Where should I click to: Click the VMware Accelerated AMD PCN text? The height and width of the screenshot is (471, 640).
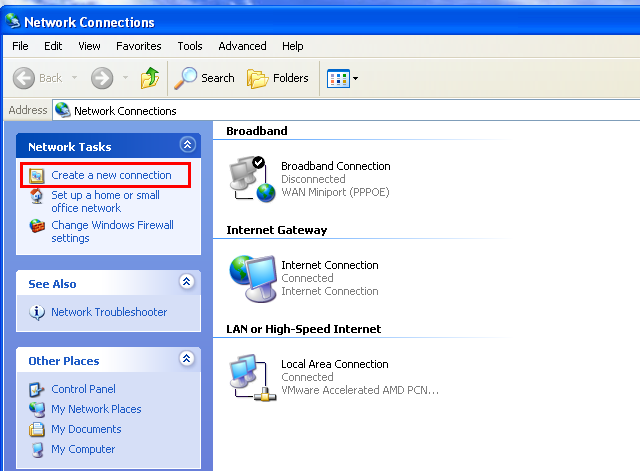click(x=360, y=390)
